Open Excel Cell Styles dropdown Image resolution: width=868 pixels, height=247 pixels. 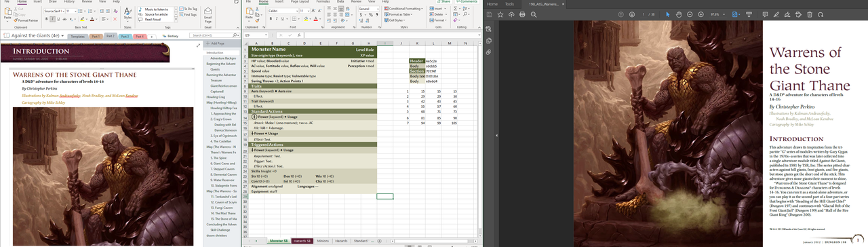[395, 20]
